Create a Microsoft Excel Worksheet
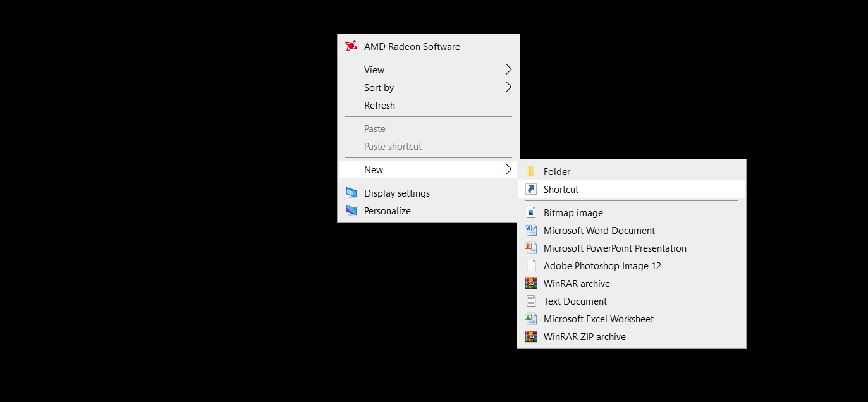Screen dimensions: 868x402 632,319
